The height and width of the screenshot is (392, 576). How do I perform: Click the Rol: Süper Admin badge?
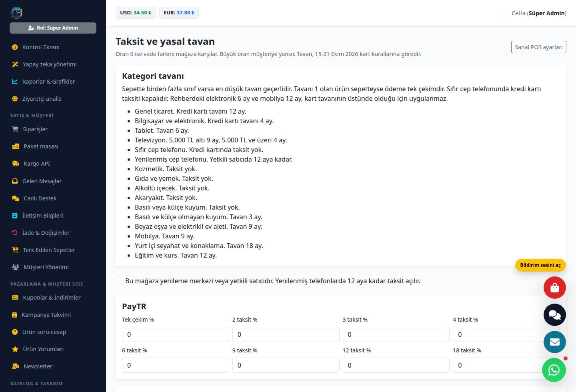pyautogui.click(x=53, y=28)
